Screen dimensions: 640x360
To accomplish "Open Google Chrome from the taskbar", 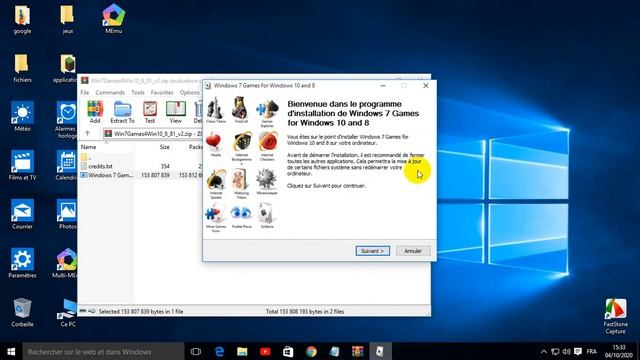I will tap(311, 351).
